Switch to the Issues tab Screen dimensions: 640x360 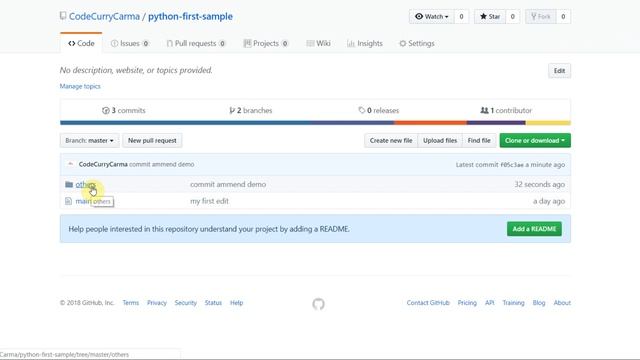[x=130, y=43]
